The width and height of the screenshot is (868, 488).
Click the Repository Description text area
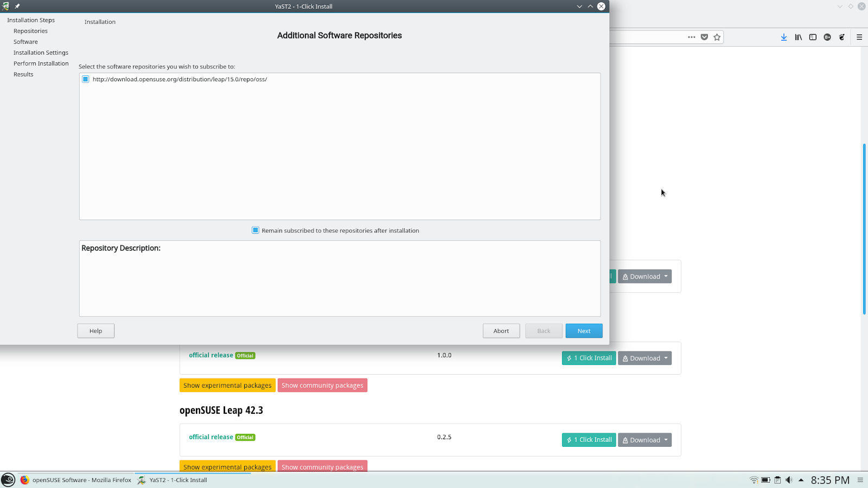340,279
